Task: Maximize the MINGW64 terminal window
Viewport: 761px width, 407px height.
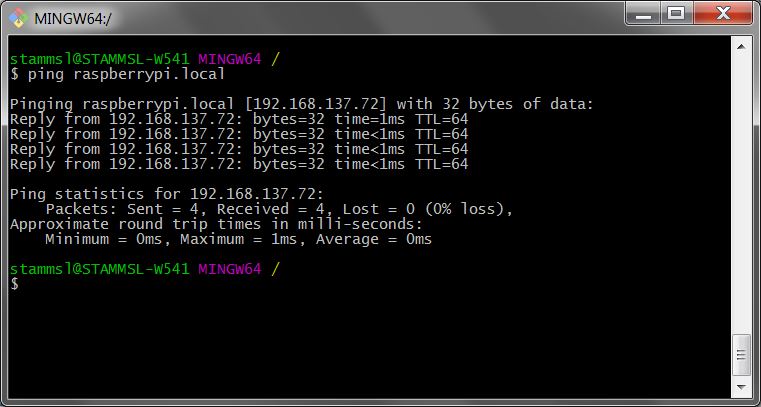Action: point(677,13)
